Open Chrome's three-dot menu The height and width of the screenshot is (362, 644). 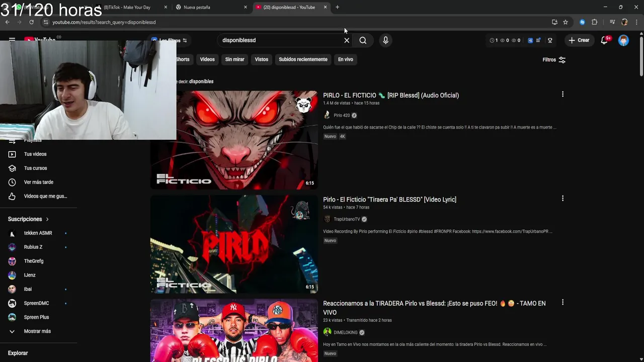click(636, 22)
